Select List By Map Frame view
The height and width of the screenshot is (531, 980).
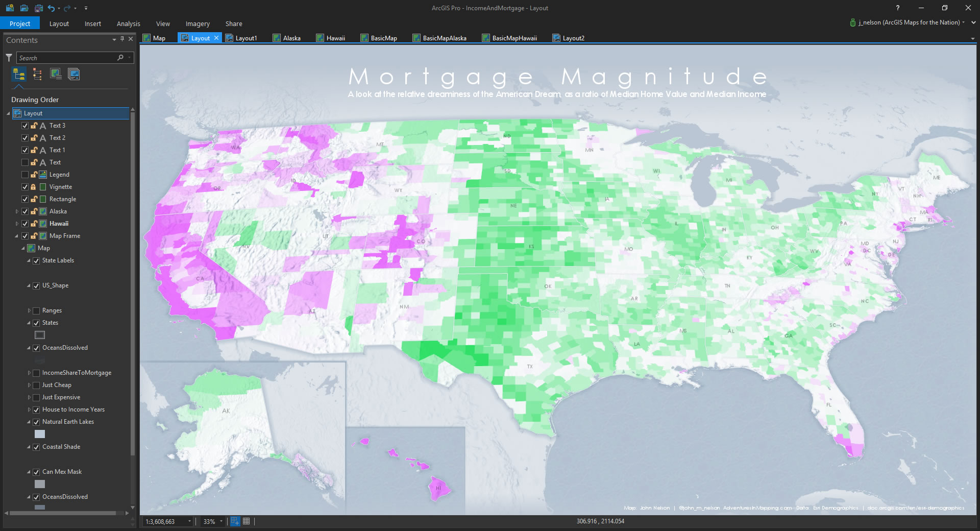click(x=56, y=75)
